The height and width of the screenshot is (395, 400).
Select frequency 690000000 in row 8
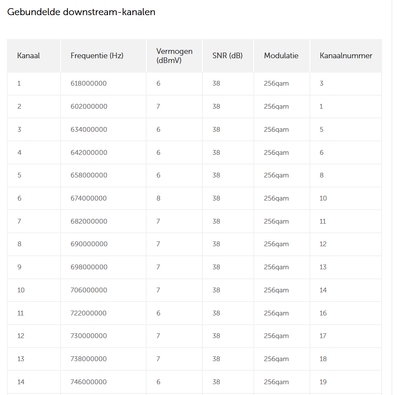point(89,244)
